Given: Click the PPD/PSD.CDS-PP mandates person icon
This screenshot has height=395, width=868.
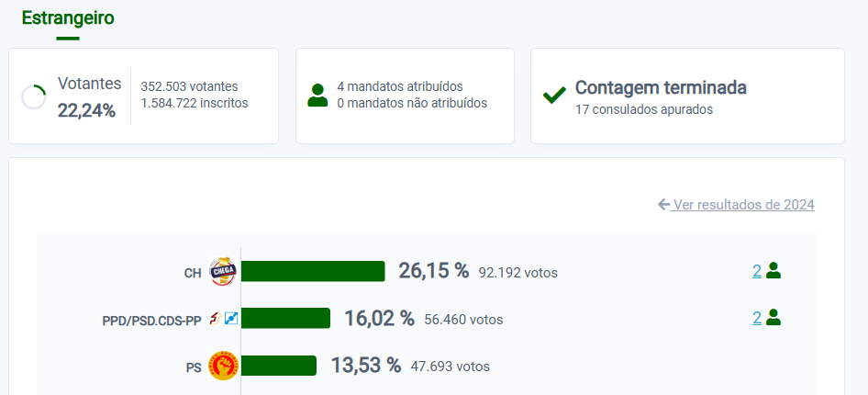Looking at the screenshot, I should (773, 318).
